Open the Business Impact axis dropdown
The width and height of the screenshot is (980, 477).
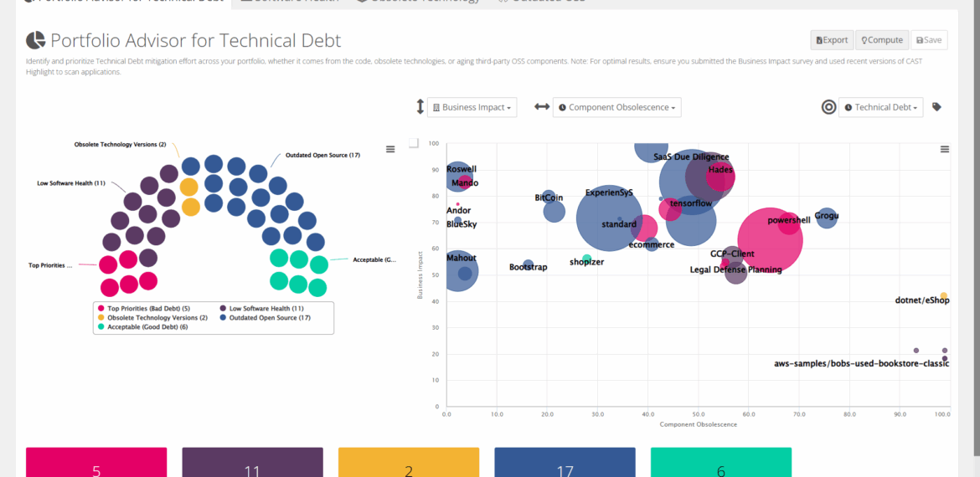[472, 107]
